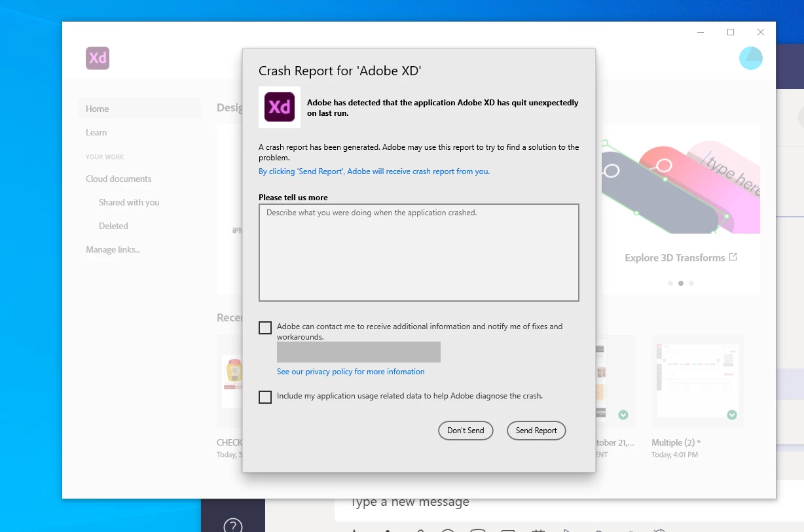Select Home in the XD sidebar
Image resolution: width=804 pixels, height=532 pixels.
[x=139, y=109]
